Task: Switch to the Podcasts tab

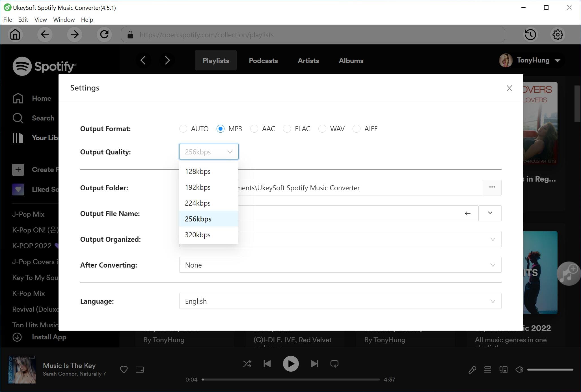Action: pyautogui.click(x=263, y=60)
